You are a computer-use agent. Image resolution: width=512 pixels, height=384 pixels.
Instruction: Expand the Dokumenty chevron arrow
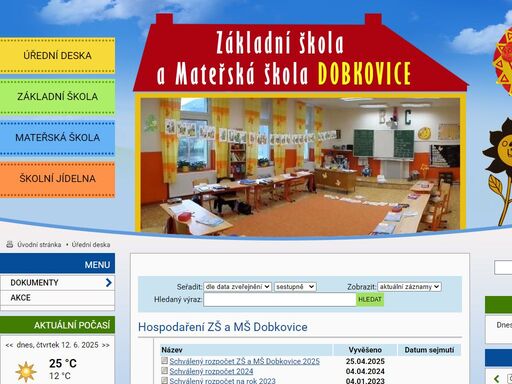point(108,283)
